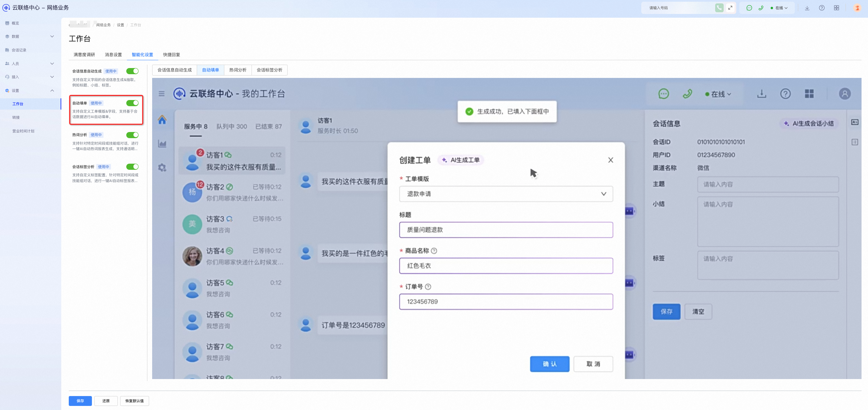The height and width of the screenshot is (410, 868).
Task: Select the 自动填单 preview tab
Action: [210, 70]
